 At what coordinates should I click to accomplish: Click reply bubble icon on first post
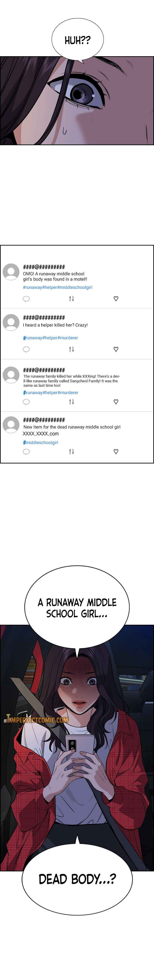click(26, 299)
